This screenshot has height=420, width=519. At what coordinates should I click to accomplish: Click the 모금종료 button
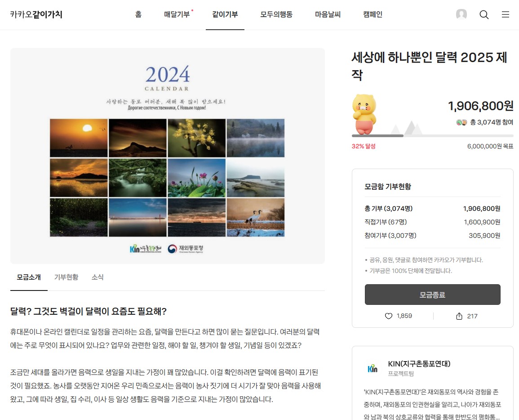coord(433,295)
